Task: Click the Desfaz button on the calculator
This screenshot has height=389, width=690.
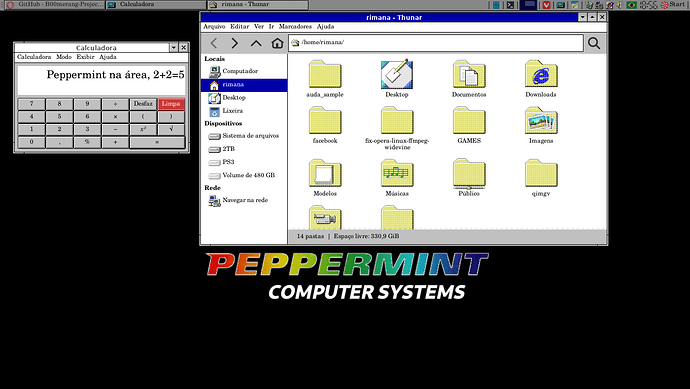Action: pyautogui.click(x=143, y=104)
